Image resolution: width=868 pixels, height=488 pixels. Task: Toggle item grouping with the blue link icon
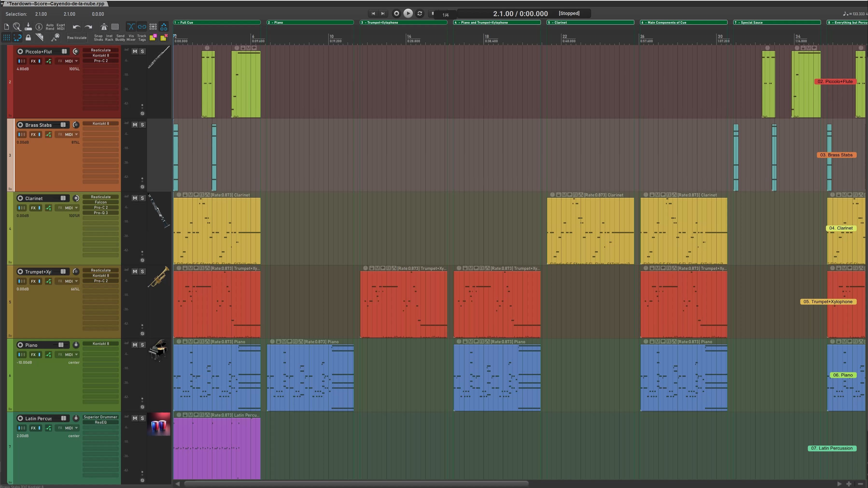tap(142, 27)
